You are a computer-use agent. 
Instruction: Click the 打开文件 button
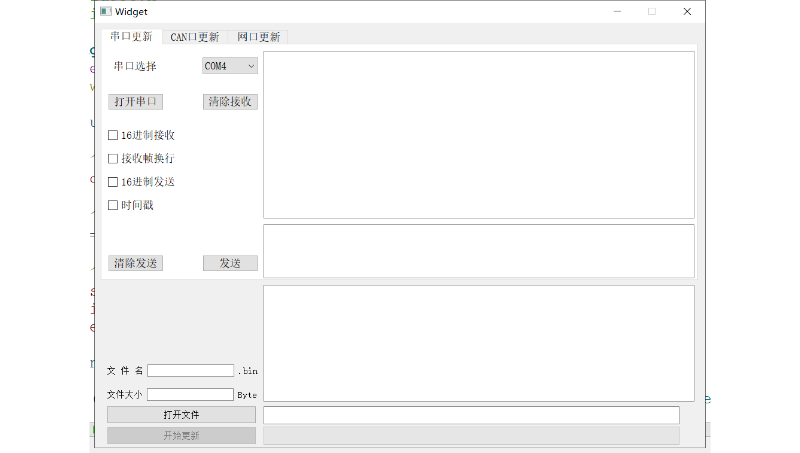(181, 415)
